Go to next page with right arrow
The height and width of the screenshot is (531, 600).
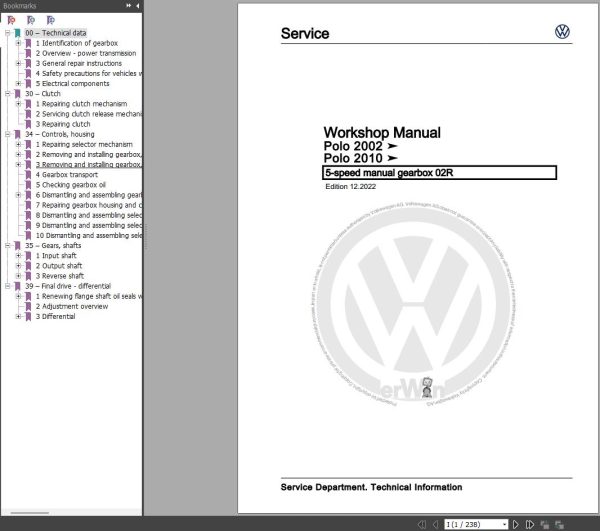pyautogui.click(x=515, y=524)
